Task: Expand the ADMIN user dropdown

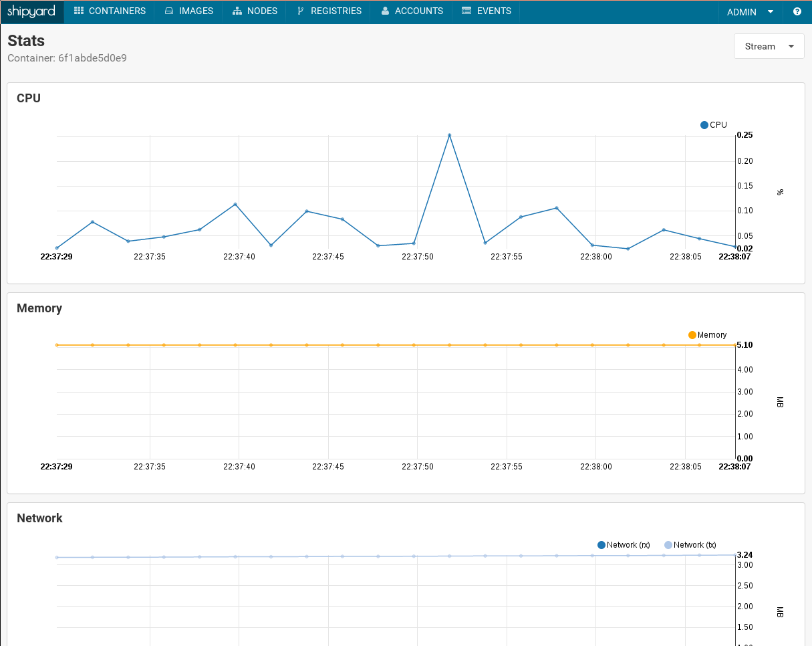Action: 750,12
